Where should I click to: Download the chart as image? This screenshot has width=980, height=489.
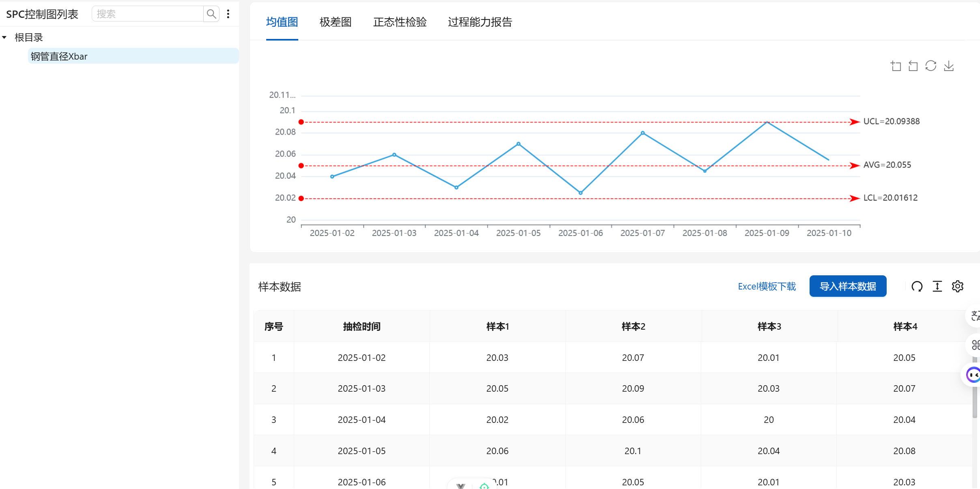(949, 66)
